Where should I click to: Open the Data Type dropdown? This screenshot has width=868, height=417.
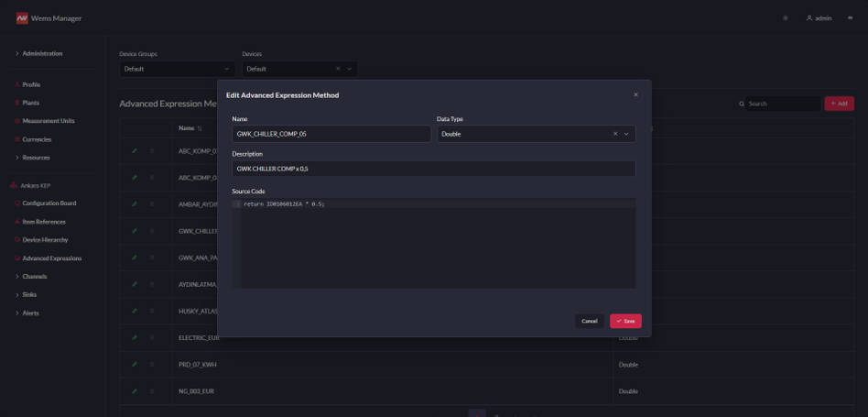(626, 134)
